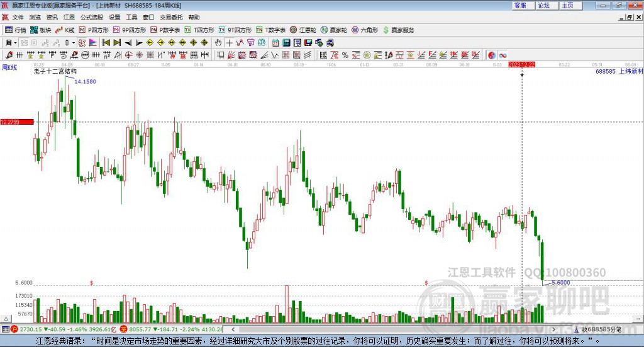
Task: Open 赢家服务 with dollar icon
Action: (398, 30)
